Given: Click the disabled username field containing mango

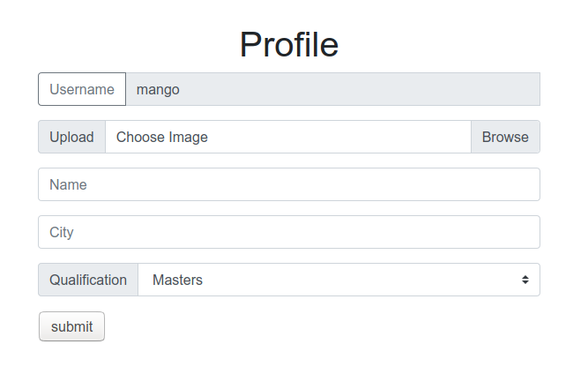Looking at the screenshot, I should pyautogui.click(x=333, y=89).
